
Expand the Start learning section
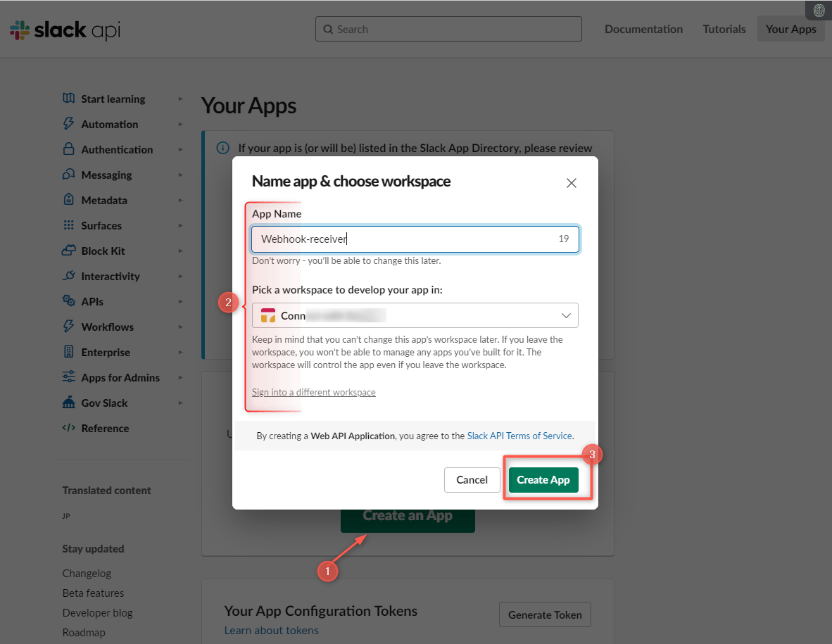point(180,99)
